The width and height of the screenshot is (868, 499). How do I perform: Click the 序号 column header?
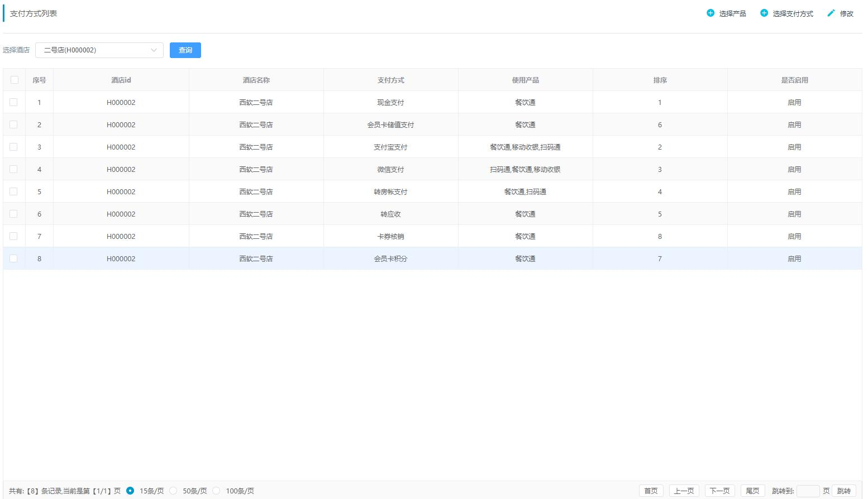coord(39,80)
